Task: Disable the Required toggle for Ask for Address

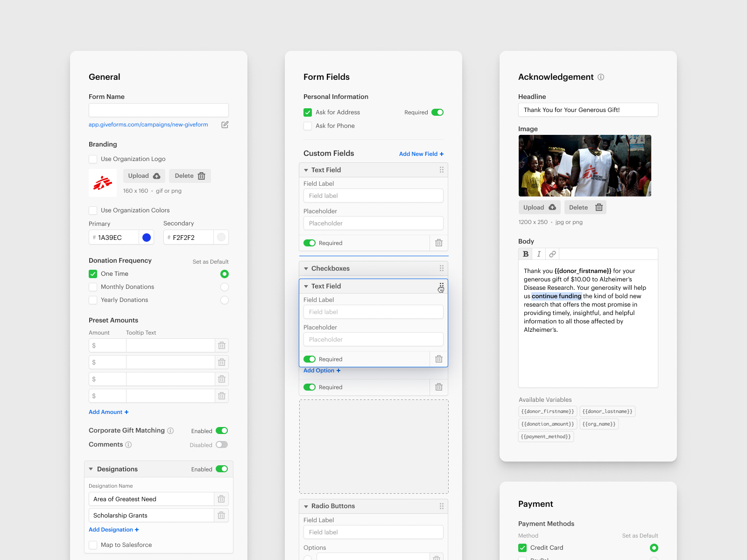Action: pyautogui.click(x=437, y=112)
